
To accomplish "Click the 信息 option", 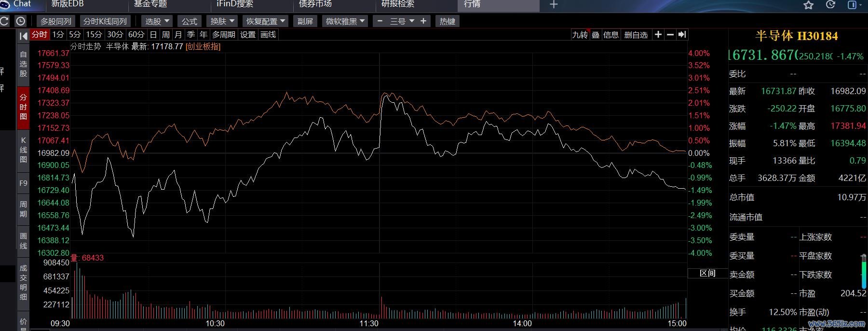I will [x=611, y=35].
